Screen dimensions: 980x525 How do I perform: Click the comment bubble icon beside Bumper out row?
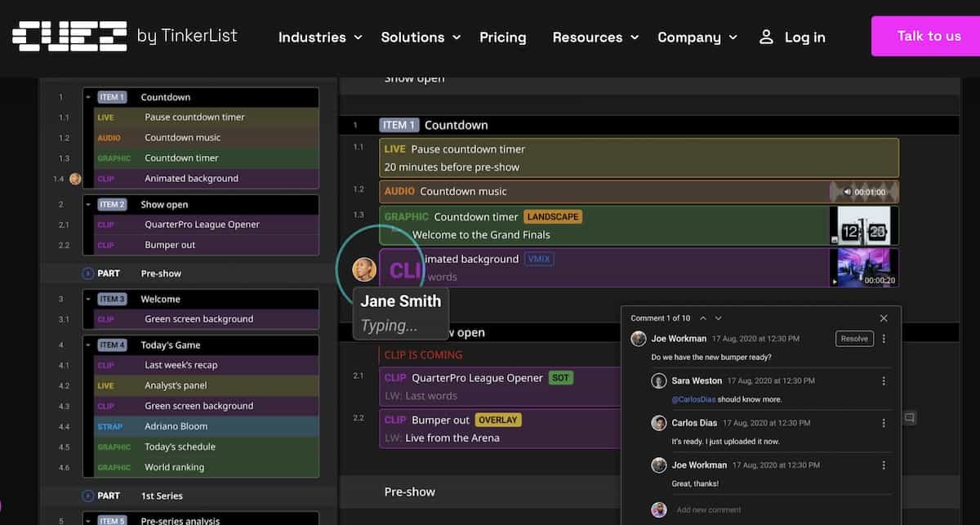click(909, 418)
